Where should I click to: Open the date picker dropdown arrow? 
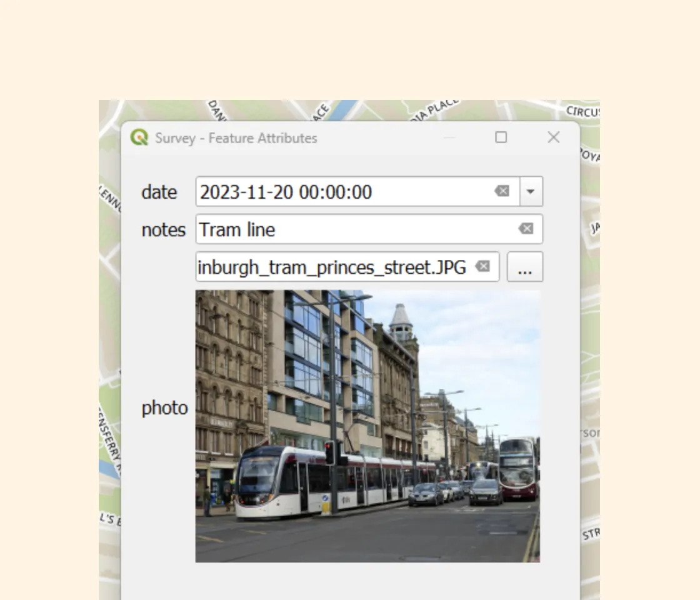point(531,192)
